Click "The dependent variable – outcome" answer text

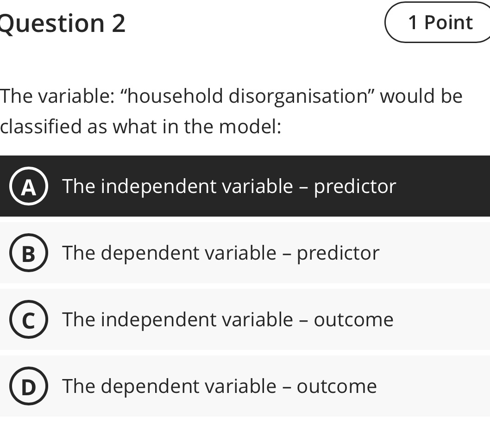tap(219, 386)
